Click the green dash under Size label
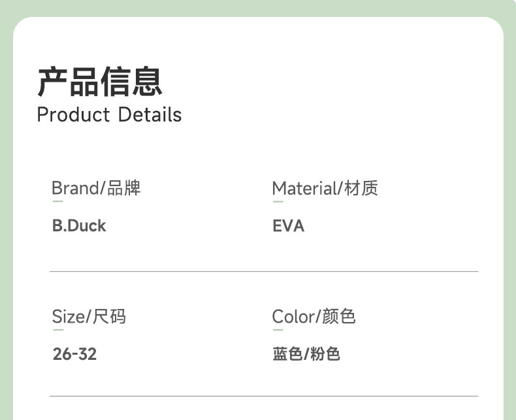The height and width of the screenshot is (420, 516). point(57,330)
